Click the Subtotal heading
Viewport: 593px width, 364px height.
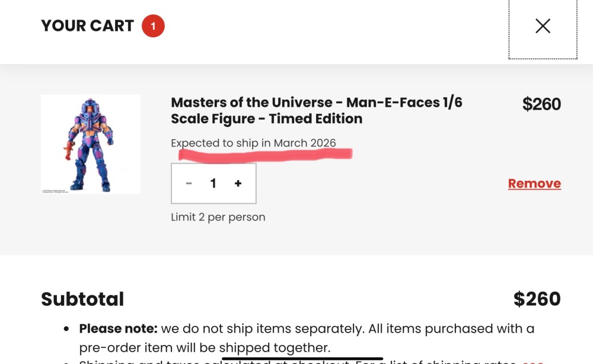point(82,299)
